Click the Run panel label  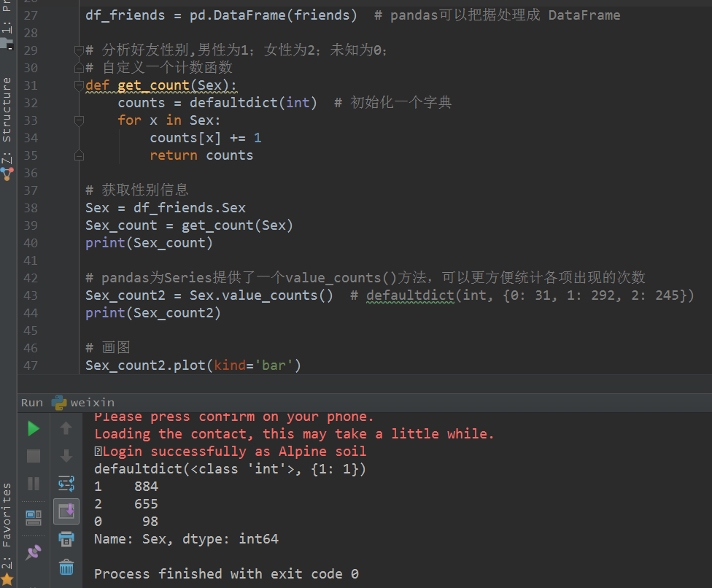pos(32,403)
